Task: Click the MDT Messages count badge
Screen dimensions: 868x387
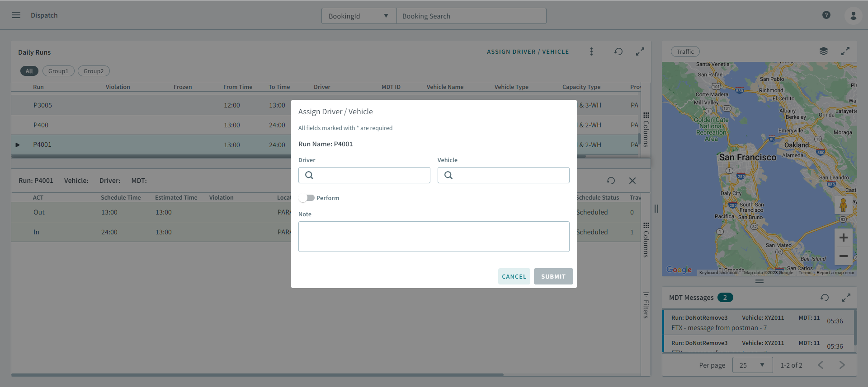Action: (x=725, y=298)
